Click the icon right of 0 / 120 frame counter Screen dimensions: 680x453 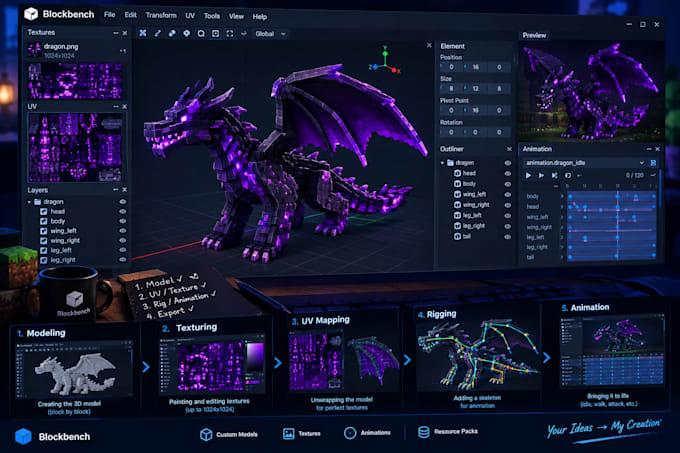pyautogui.click(x=653, y=175)
